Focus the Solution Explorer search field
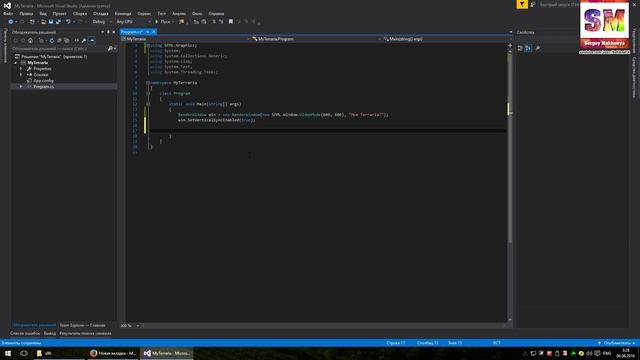This screenshot has width=640, height=360. (59, 49)
